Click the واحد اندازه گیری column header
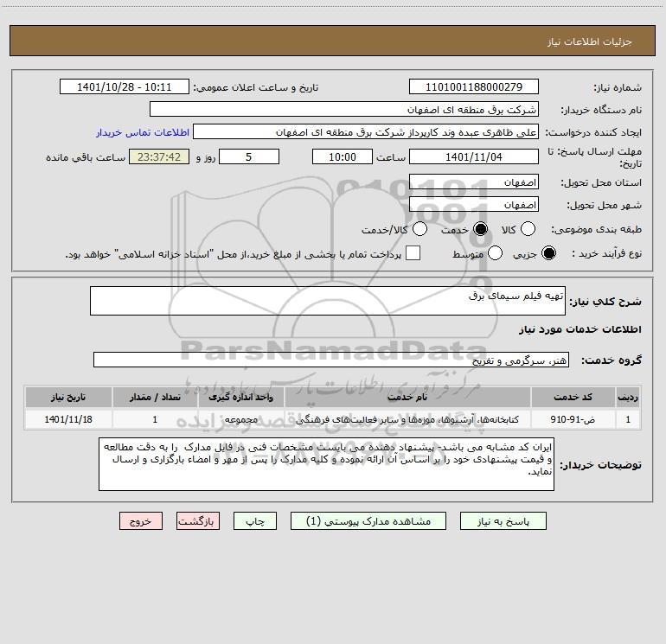Image resolution: width=666 pixels, height=644 pixels. coord(240,397)
